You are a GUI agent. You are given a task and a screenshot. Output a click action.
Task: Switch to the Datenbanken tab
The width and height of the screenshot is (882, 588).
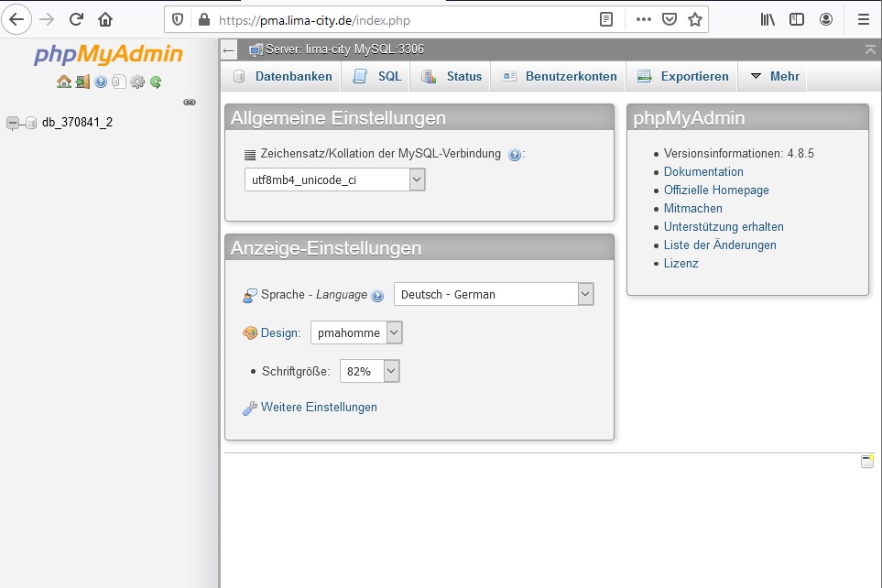click(283, 77)
